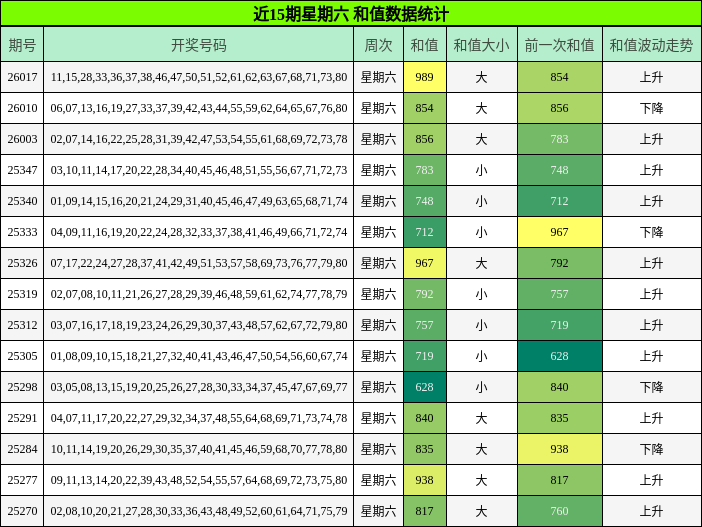Click the 和值波动走势 column header
Image resolution: width=702 pixels, height=527 pixels.
click(651, 44)
